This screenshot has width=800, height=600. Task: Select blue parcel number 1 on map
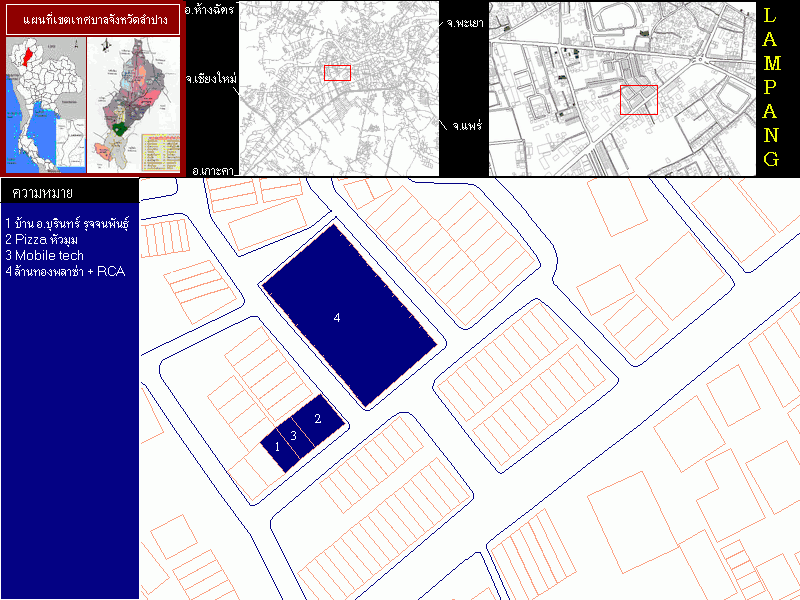277,447
